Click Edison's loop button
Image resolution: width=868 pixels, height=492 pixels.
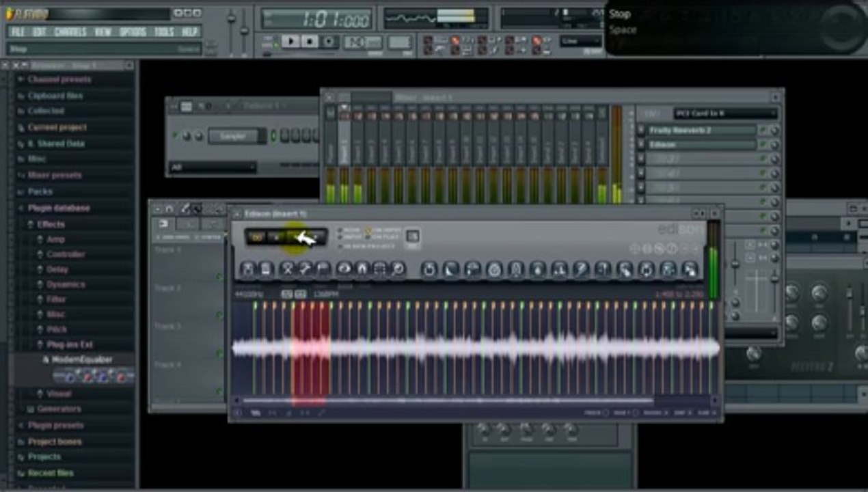(x=256, y=237)
